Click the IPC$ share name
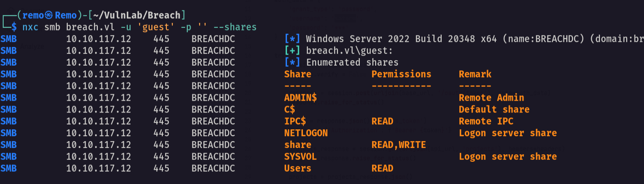 [295, 121]
